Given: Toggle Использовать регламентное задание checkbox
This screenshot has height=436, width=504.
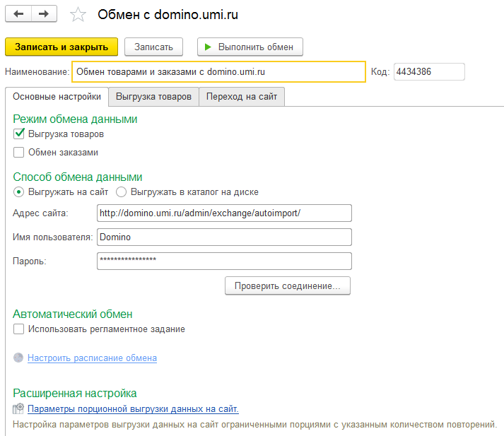Looking at the screenshot, I should pos(19,329).
